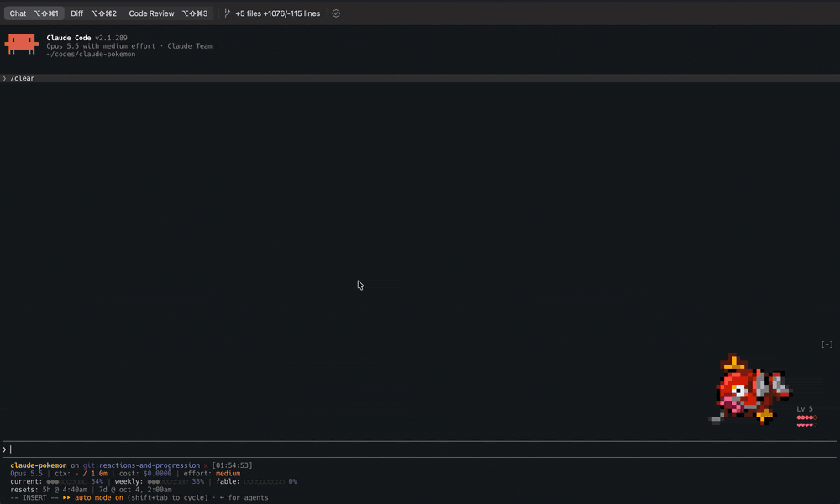Switch to the Chat tab

[x=34, y=13]
